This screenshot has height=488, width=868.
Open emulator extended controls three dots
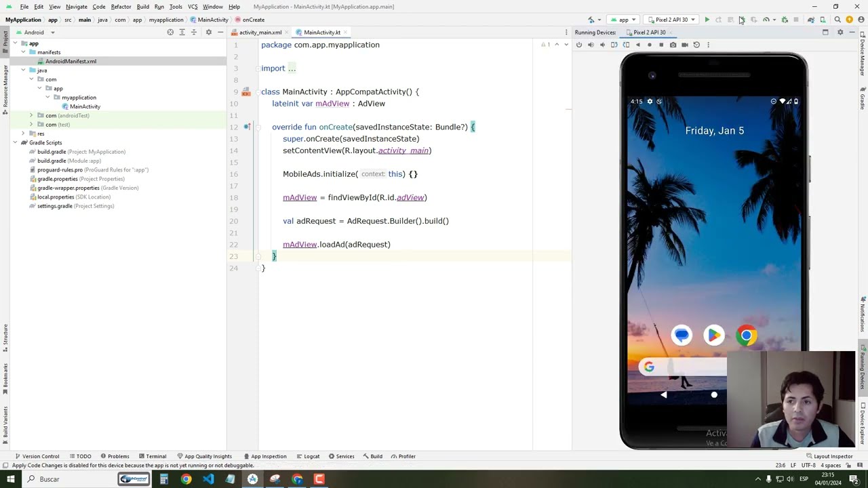(x=709, y=45)
